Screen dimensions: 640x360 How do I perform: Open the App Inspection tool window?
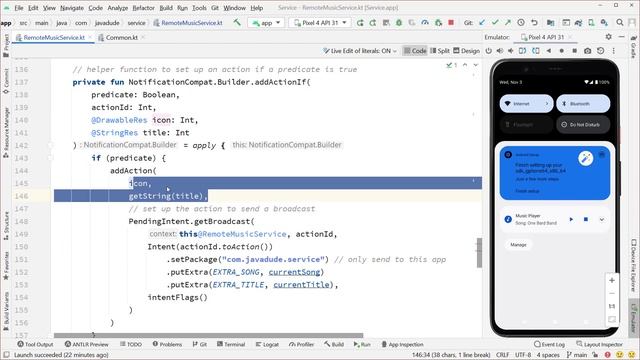point(402,344)
